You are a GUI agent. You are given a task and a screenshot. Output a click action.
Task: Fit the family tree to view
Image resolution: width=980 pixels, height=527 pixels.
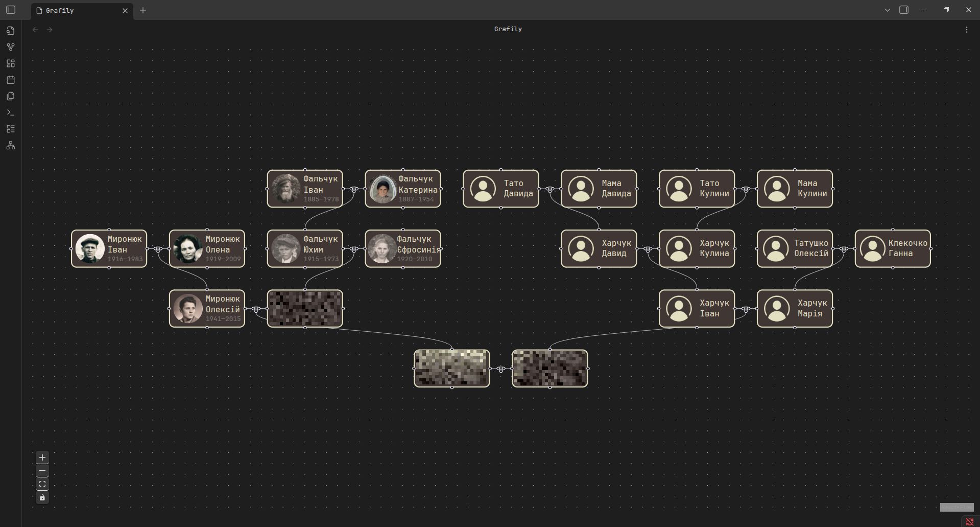pos(42,484)
